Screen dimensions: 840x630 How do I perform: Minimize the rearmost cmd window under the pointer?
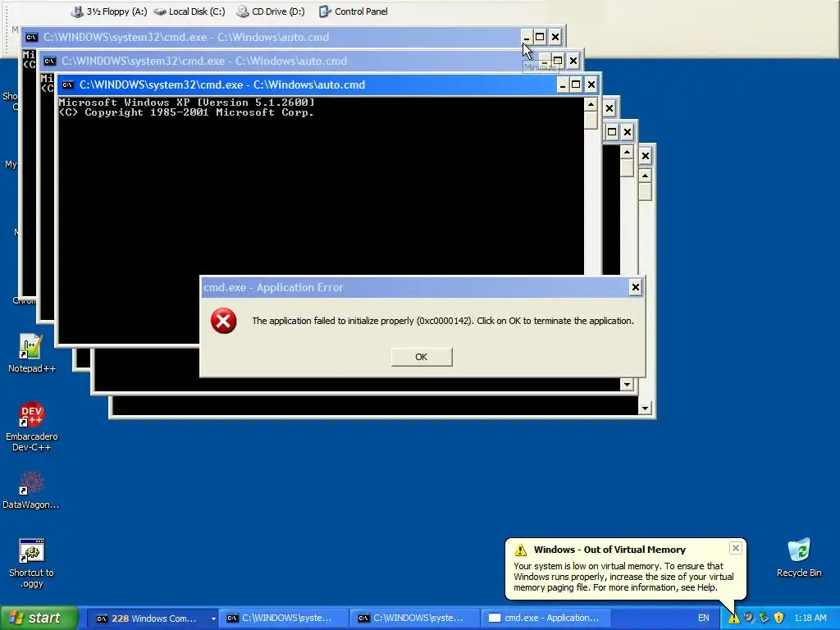click(x=526, y=37)
